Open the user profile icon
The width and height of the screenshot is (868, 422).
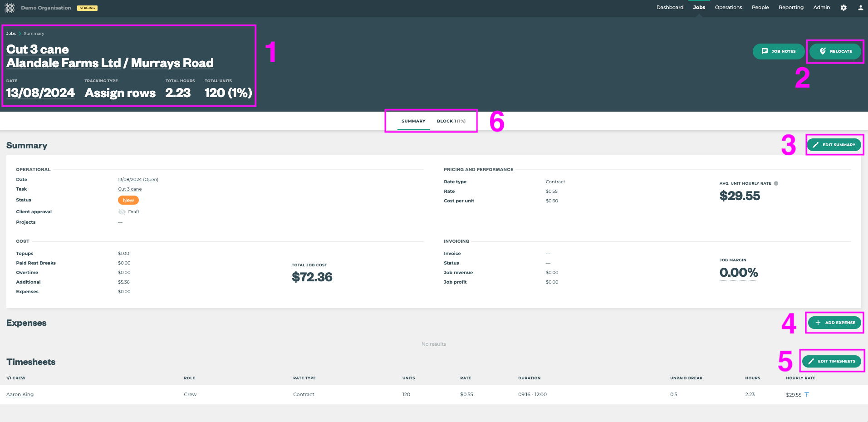coord(860,8)
